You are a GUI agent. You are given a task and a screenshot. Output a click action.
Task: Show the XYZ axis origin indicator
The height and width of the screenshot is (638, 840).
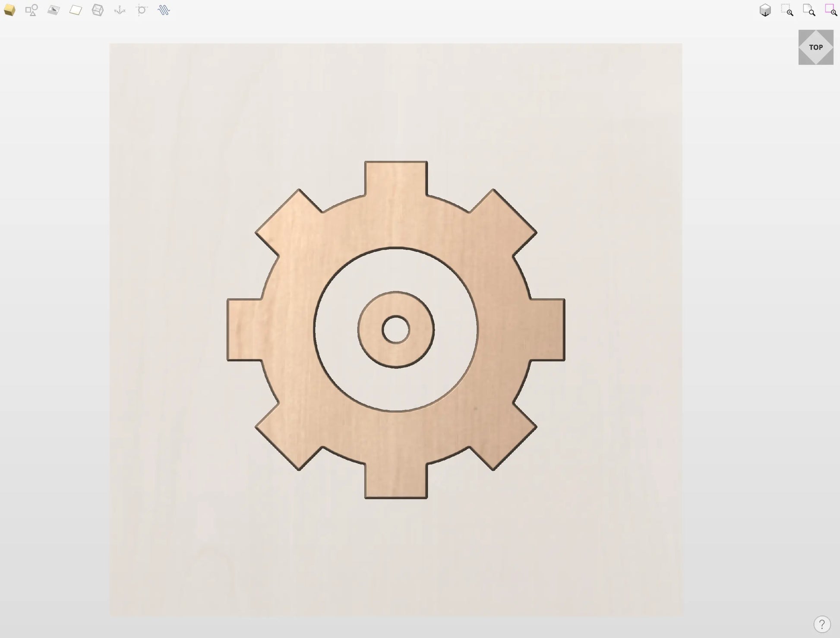point(120,10)
